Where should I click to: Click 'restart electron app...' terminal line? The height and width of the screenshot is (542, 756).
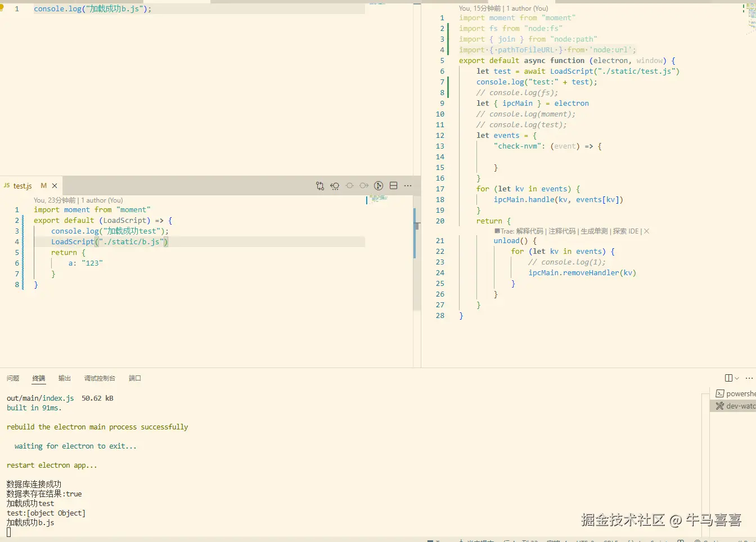tap(52, 465)
